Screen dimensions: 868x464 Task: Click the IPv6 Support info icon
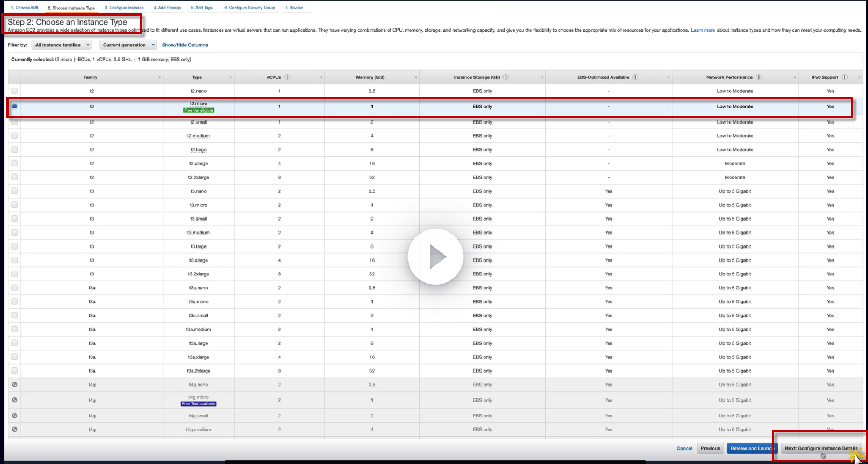click(845, 77)
